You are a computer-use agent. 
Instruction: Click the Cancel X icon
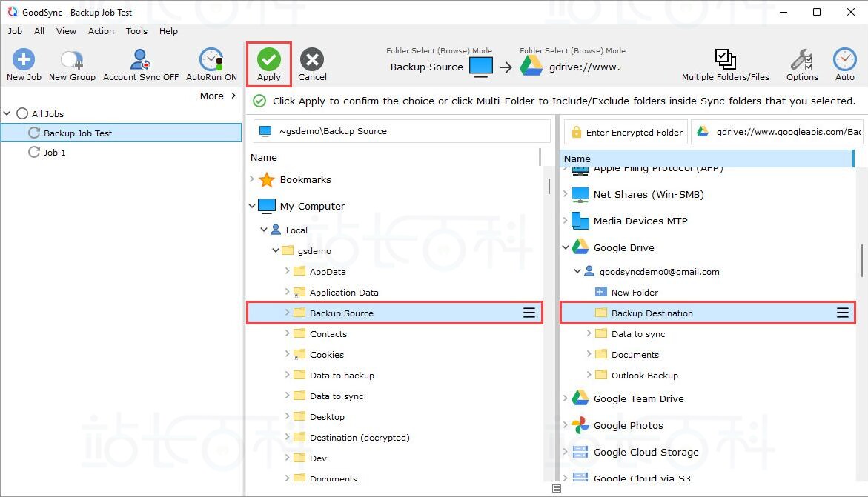tap(312, 59)
